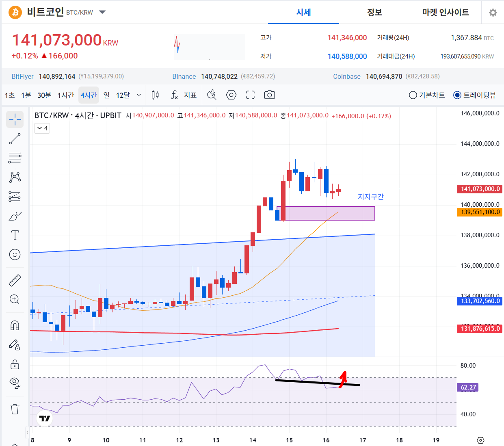Click the trash can remove drawings icon

pyautogui.click(x=15, y=409)
